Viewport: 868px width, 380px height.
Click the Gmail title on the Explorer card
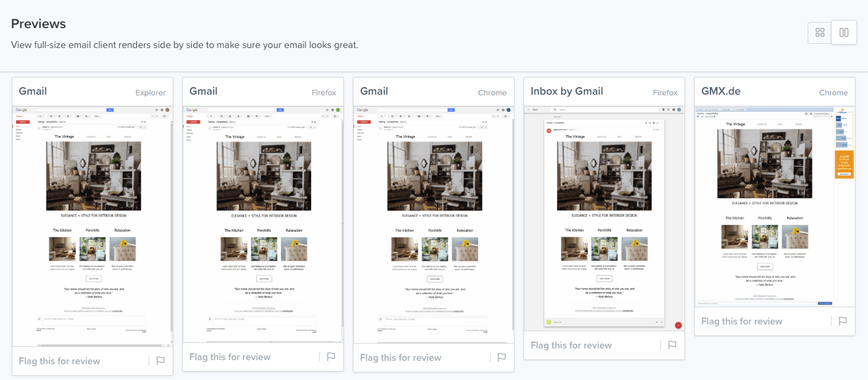point(33,91)
